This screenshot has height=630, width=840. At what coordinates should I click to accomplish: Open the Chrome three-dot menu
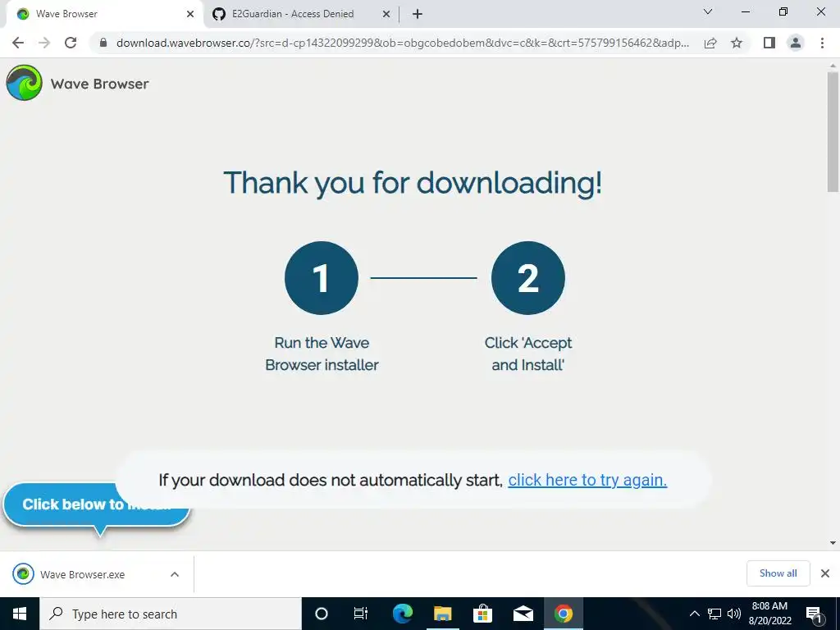click(822, 43)
